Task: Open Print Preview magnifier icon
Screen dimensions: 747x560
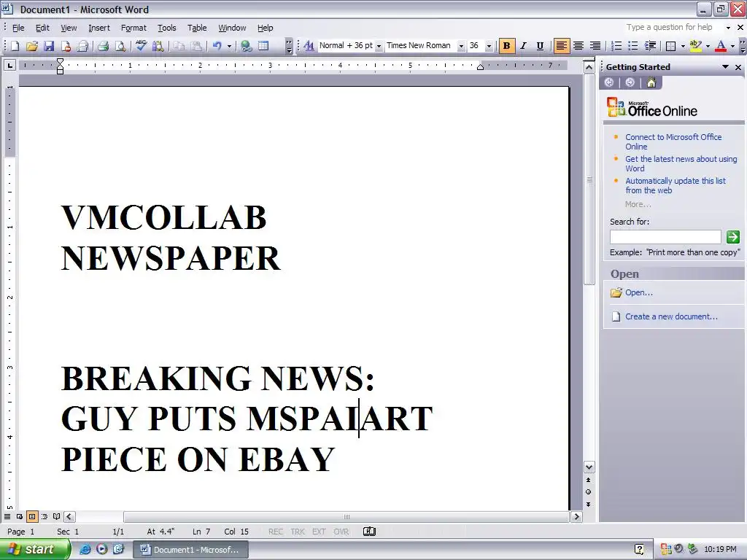Action: tap(120, 46)
